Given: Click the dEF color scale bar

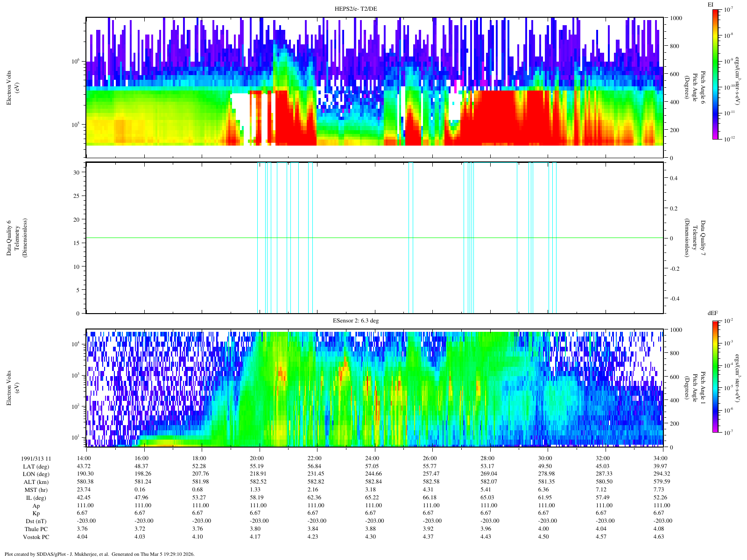Looking at the screenshot, I should coord(716,377).
